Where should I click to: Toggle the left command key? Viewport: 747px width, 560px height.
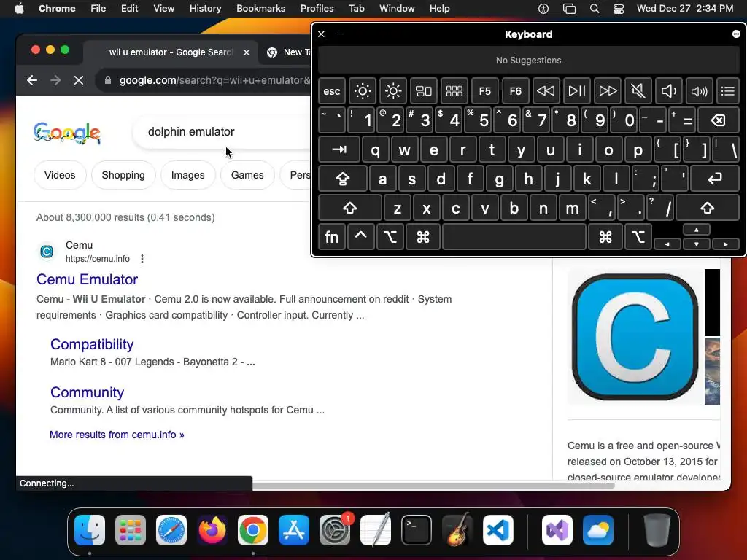[x=422, y=237]
